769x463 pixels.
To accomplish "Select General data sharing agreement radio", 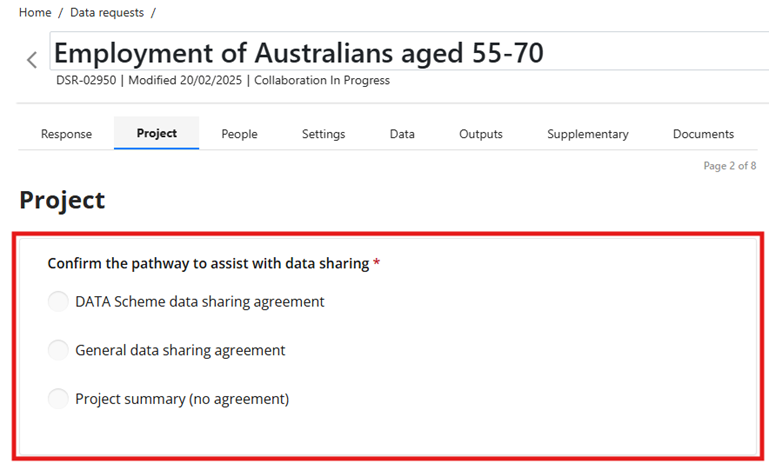I will [58, 350].
